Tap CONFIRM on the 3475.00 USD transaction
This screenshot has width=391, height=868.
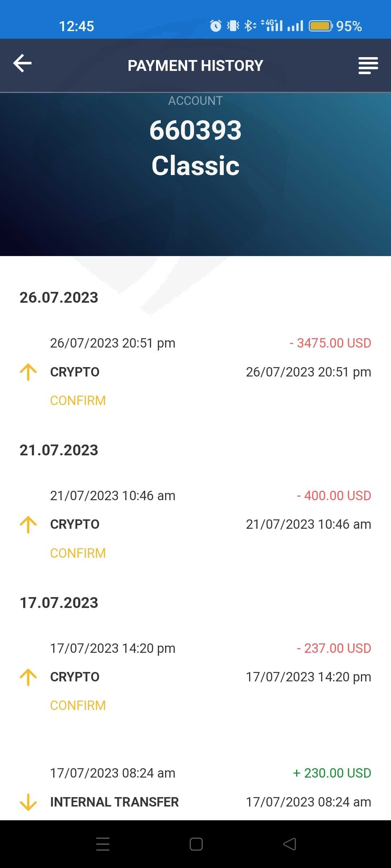click(78, 401)
